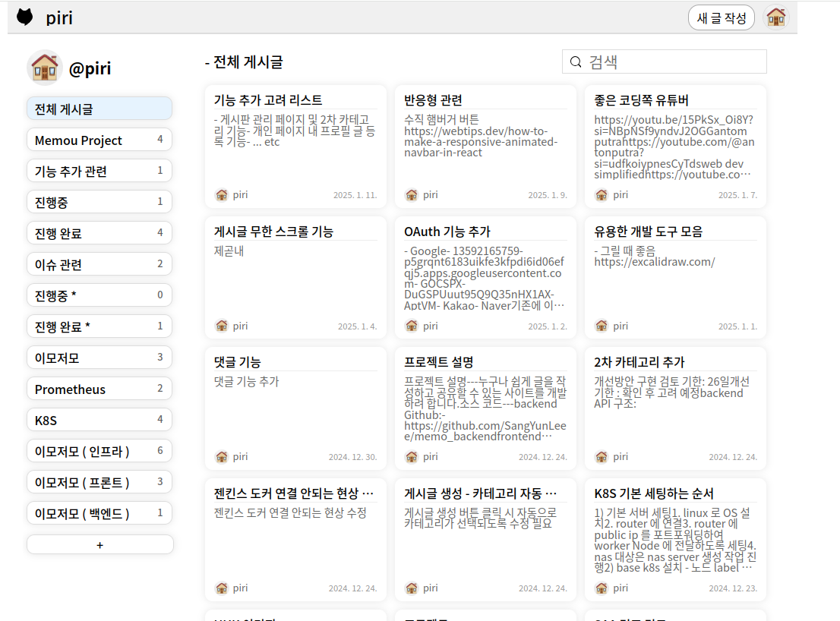
Task: Click author avatar on K8S 기본 세팅하는 순서 card
Action: tap(602, 588)
